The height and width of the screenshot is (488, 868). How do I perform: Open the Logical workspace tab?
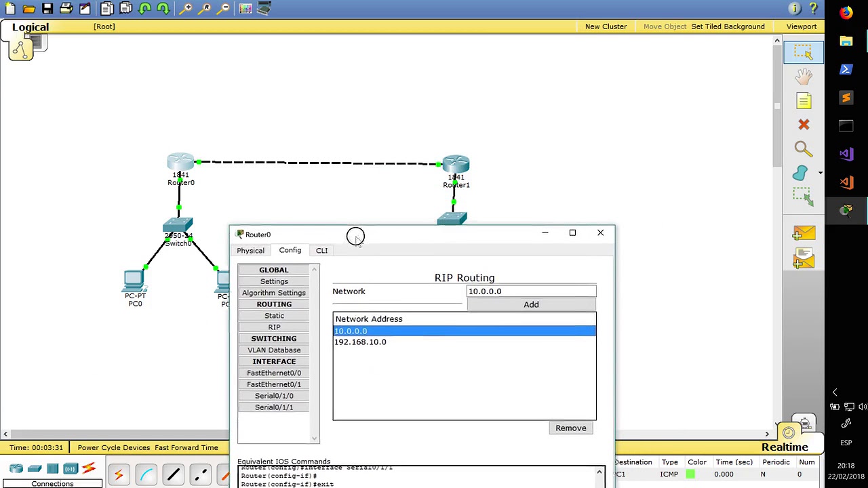[30, 27]
